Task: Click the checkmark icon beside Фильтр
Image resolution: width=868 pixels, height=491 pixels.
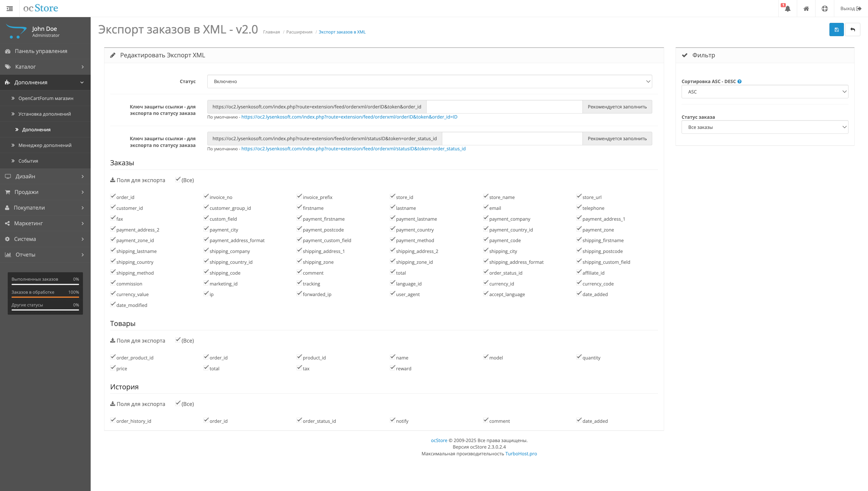Action: pyautogui.click(x=685, y=55)
